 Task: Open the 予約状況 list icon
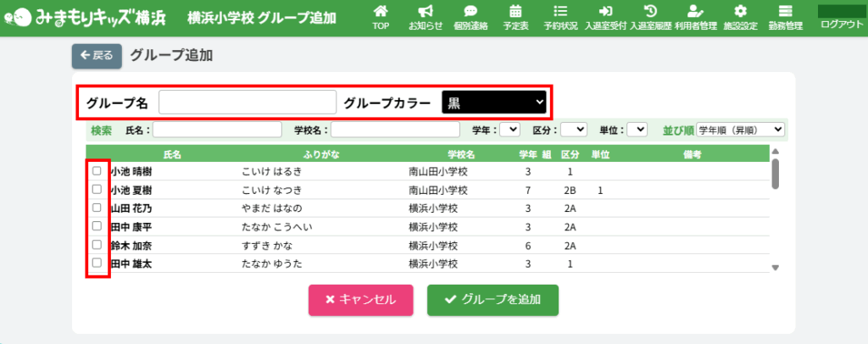(560, 12)
